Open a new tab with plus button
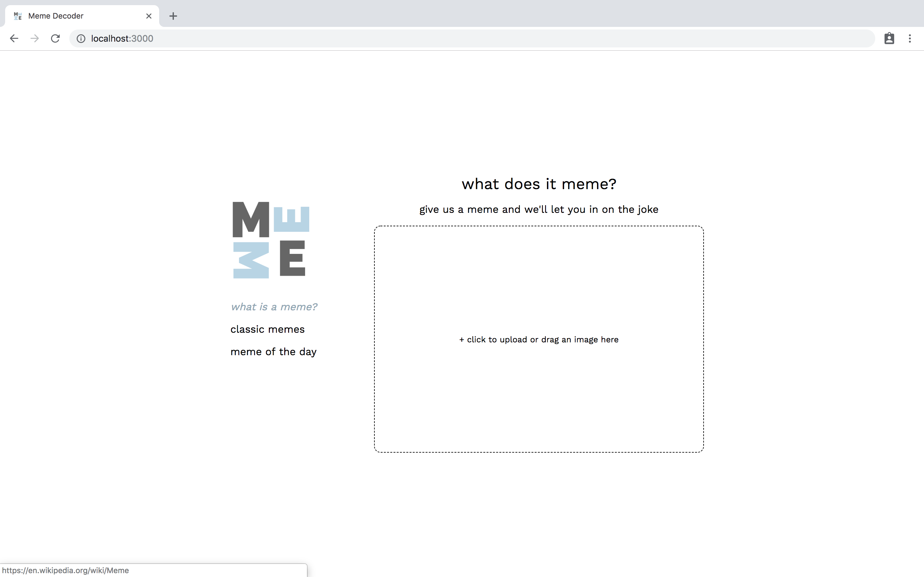924x577 pixels. pos(173,16)
